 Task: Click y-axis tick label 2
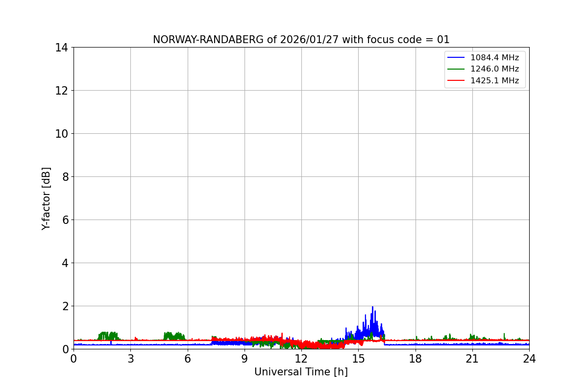65,306
